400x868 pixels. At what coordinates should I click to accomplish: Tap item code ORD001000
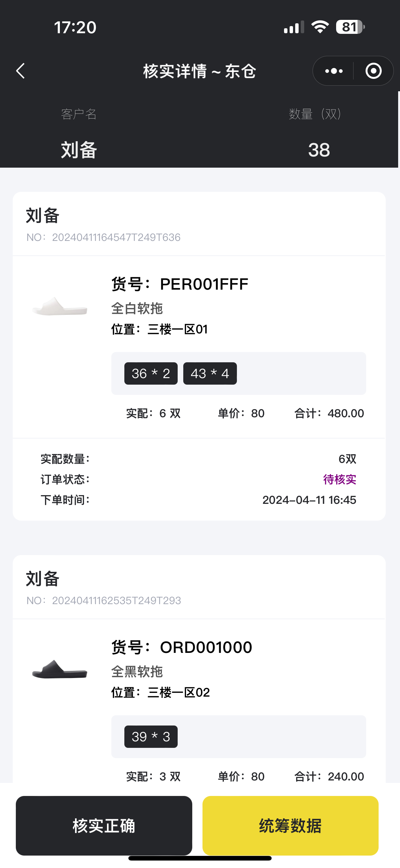pyautogui.click(x=206, y=647)
